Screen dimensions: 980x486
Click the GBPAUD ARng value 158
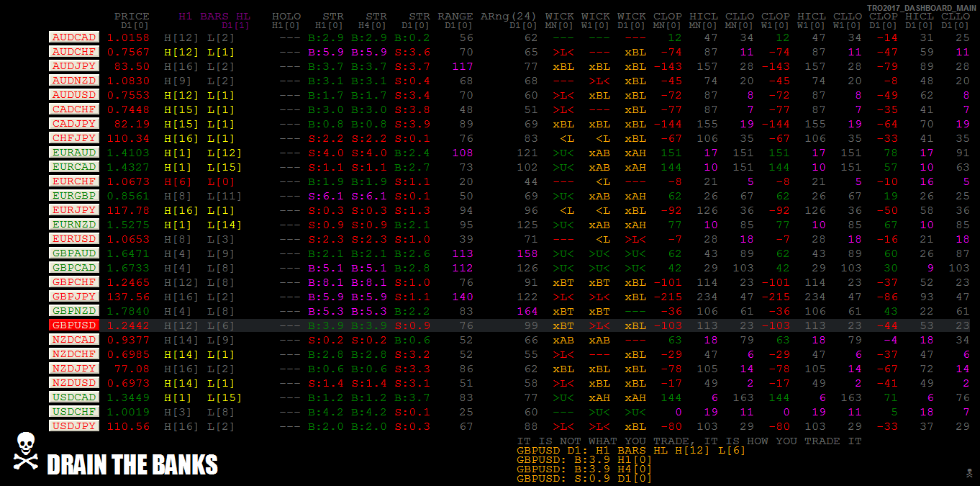tap(527, 253)
